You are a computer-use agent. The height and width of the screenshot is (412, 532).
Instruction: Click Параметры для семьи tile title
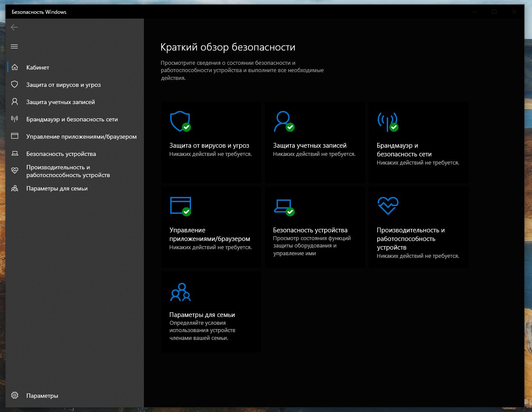(202, 315)
